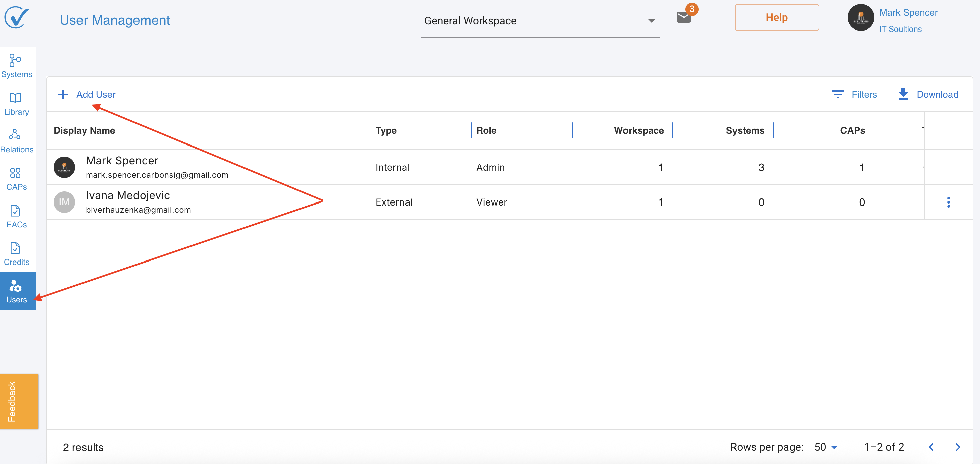This screenshot has height=464, width=980.
Task: Click the Download icon in the toolbar
Action: click(x=903, y=94)
